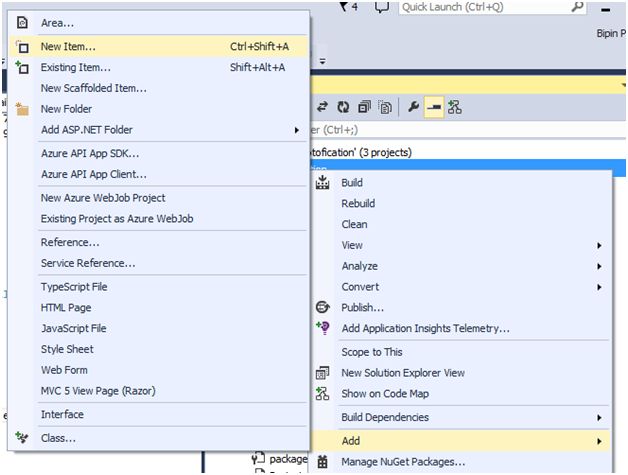The image size is (628, 475).
Task: Add an Interface
Action: [x=159, y=415]
